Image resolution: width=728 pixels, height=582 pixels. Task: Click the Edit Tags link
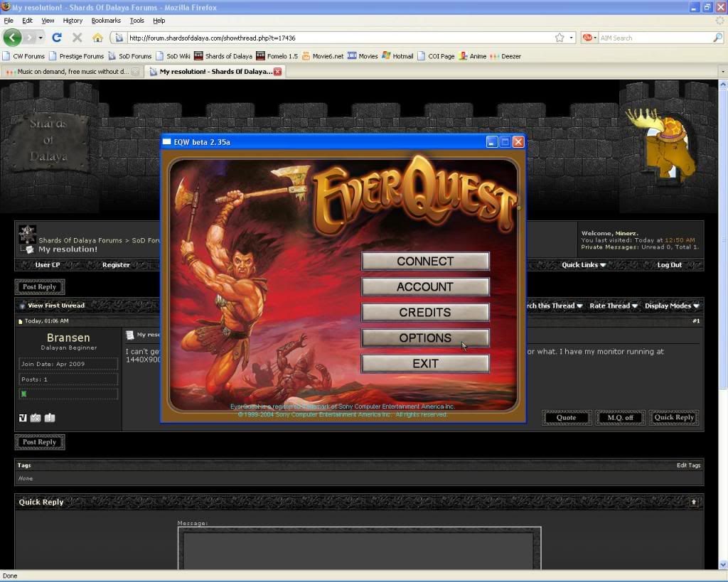pos(688,465)
